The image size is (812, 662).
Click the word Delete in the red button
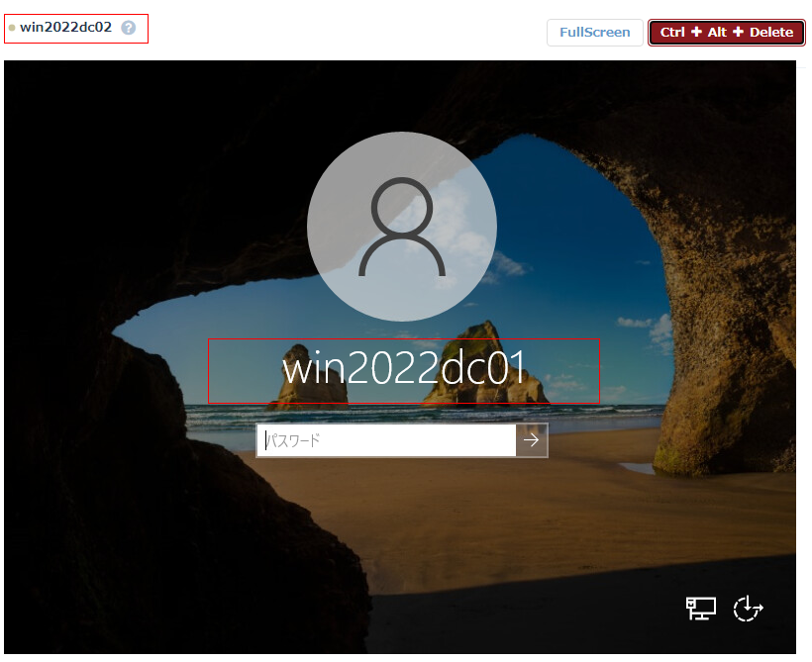771,33
